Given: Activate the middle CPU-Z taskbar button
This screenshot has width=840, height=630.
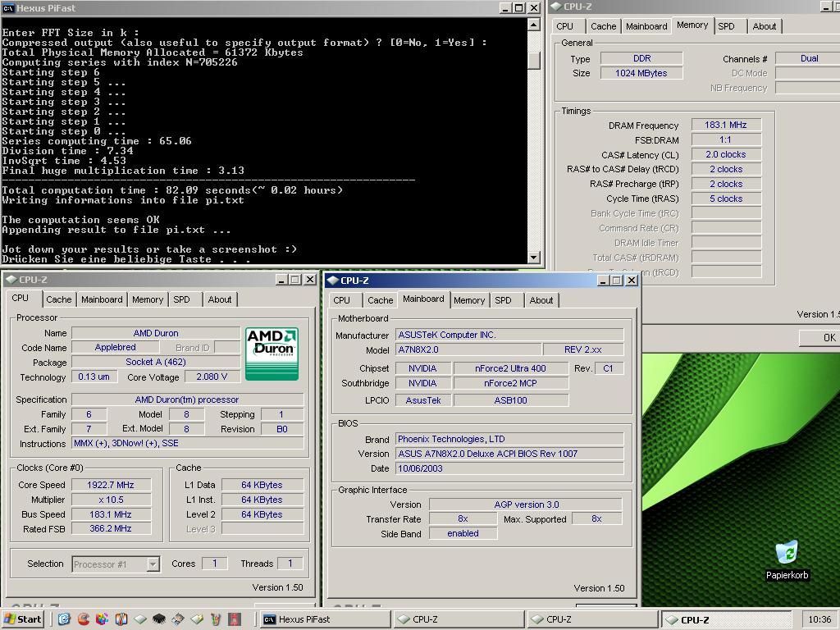Looking at the screenshot, I should pyautogui.click(x=592, y=619).
